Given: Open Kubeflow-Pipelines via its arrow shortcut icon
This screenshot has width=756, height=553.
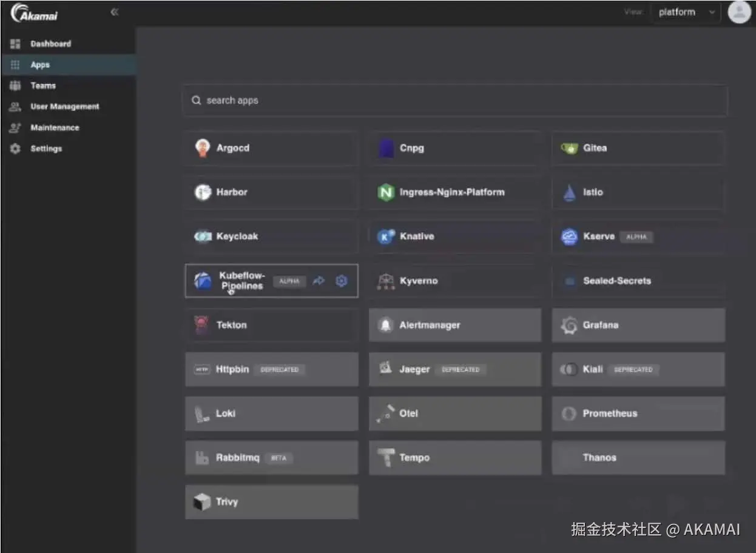Looking at the screenshot, I should [319, 281].
